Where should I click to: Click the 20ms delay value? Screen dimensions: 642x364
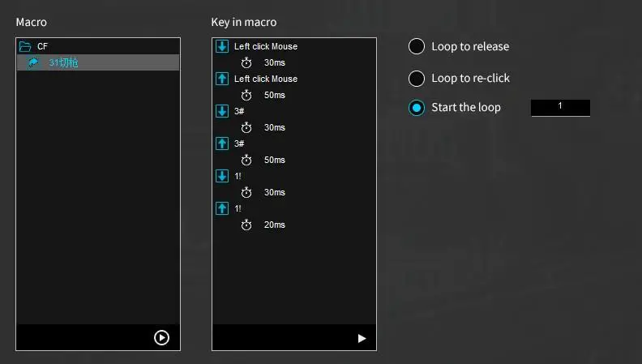274,225
